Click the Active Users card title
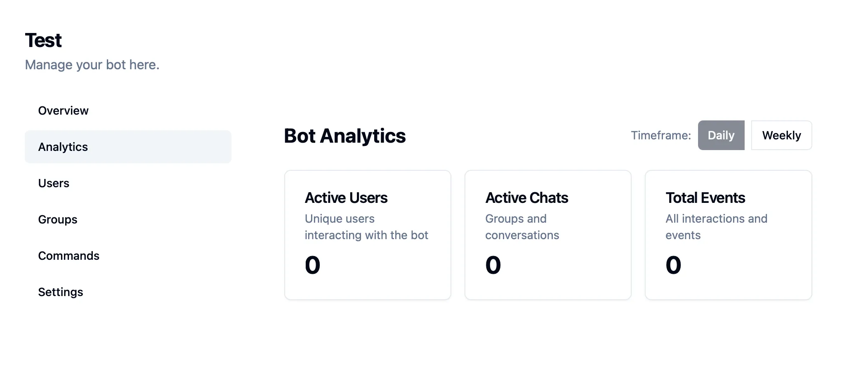This screenshot has height=381, width=868. pos(346,198)
